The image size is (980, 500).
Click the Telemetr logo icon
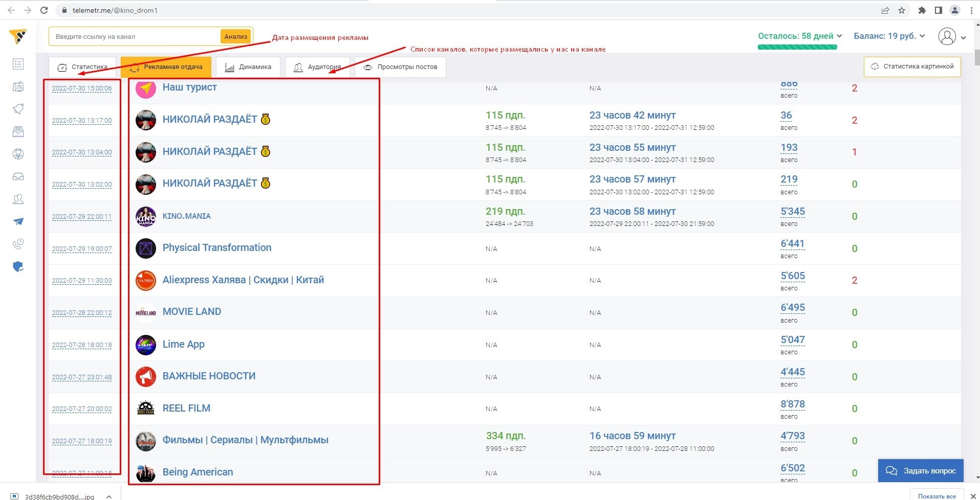[18, 36]
